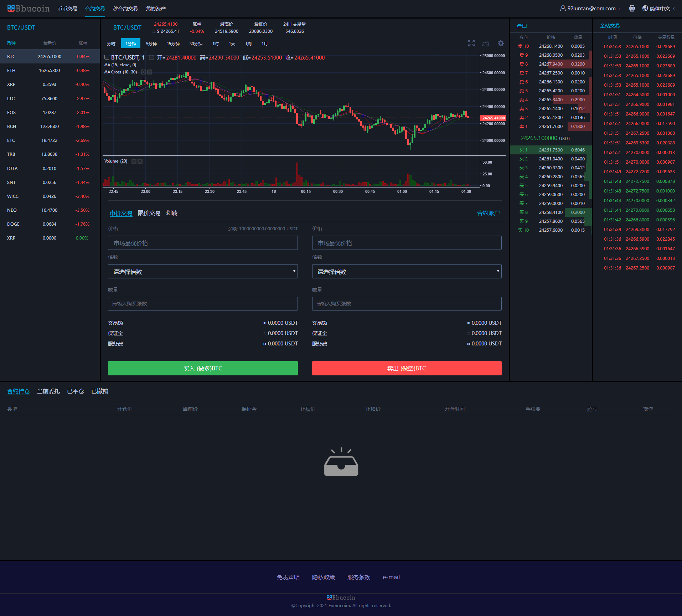
Task: Open 我的资产 page
Action: [x=156, y=9]
